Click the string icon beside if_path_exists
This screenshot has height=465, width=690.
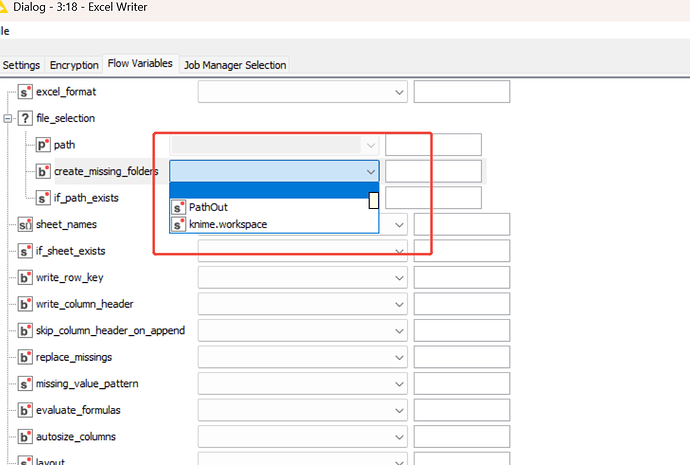coord(43,198)
